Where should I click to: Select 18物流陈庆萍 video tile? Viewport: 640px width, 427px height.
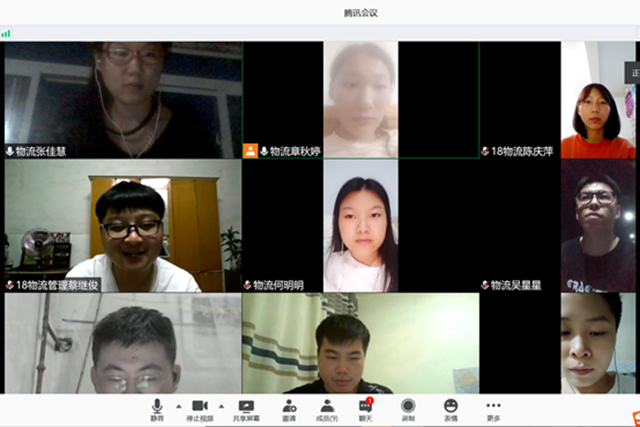[597, 100]
